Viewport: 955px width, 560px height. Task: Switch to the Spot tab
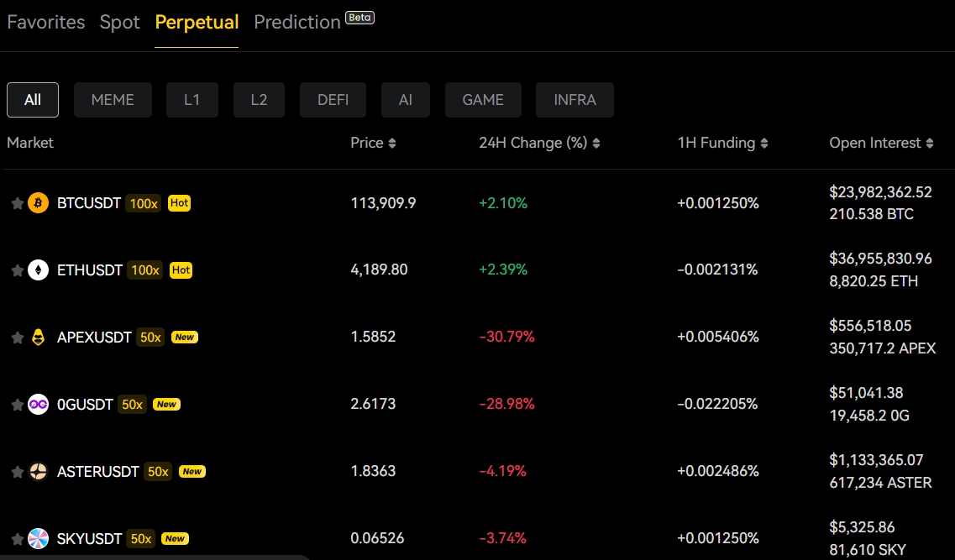click(119, 22)
